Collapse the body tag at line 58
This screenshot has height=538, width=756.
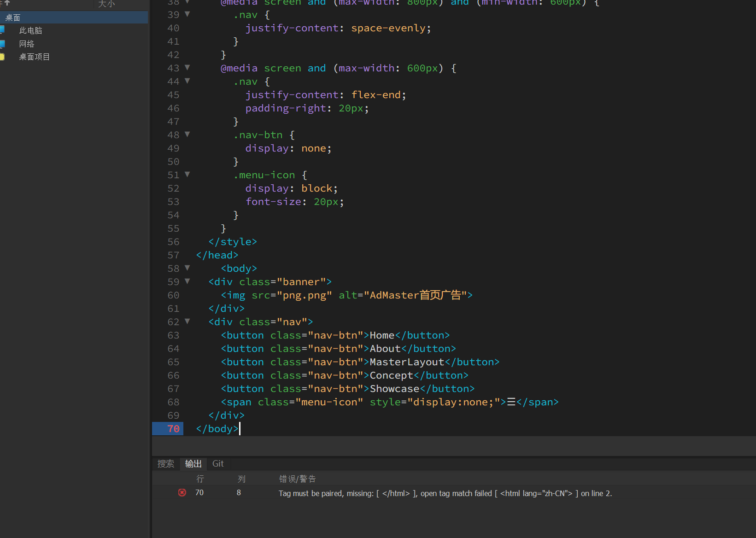point(188,268)
